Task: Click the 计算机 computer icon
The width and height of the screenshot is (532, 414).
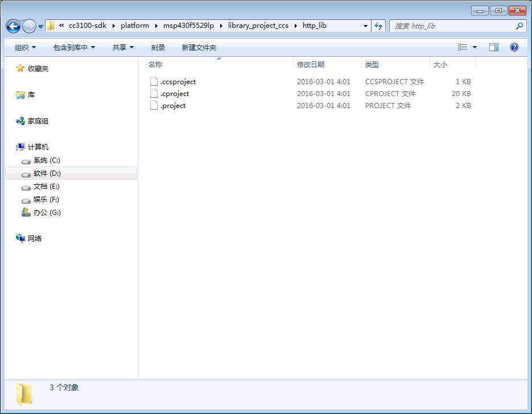Action: [20, 147]
